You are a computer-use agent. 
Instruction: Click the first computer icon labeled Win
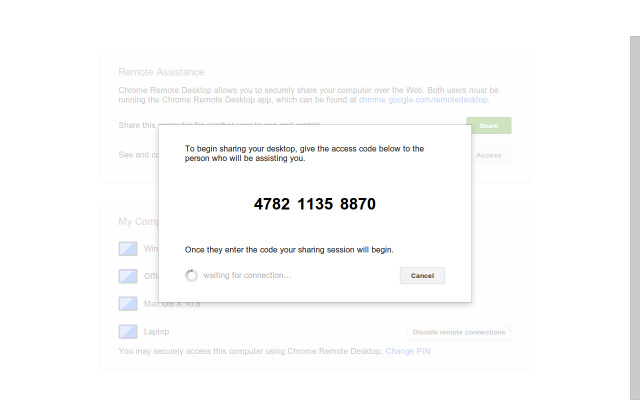tap(128, 248)
